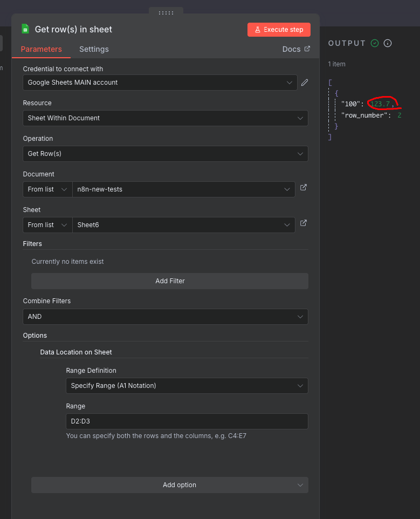Open the Docs link
This screenshot has width=420, height=519.
pos(296,49)
